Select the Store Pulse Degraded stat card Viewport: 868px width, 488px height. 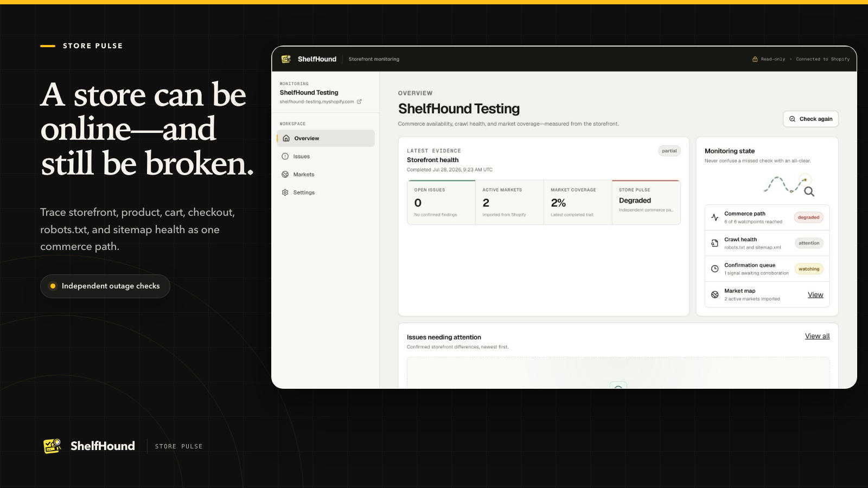(x=646, y=202)
